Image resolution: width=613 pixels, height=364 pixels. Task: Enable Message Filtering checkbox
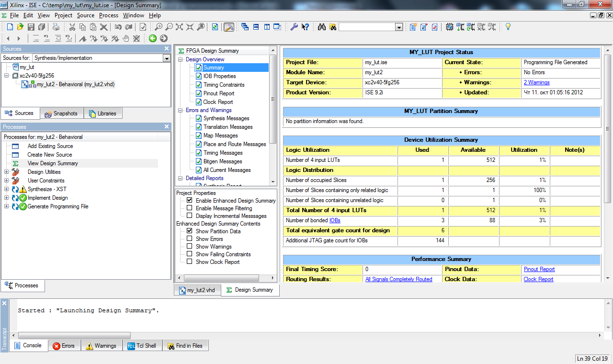point(190,208)
